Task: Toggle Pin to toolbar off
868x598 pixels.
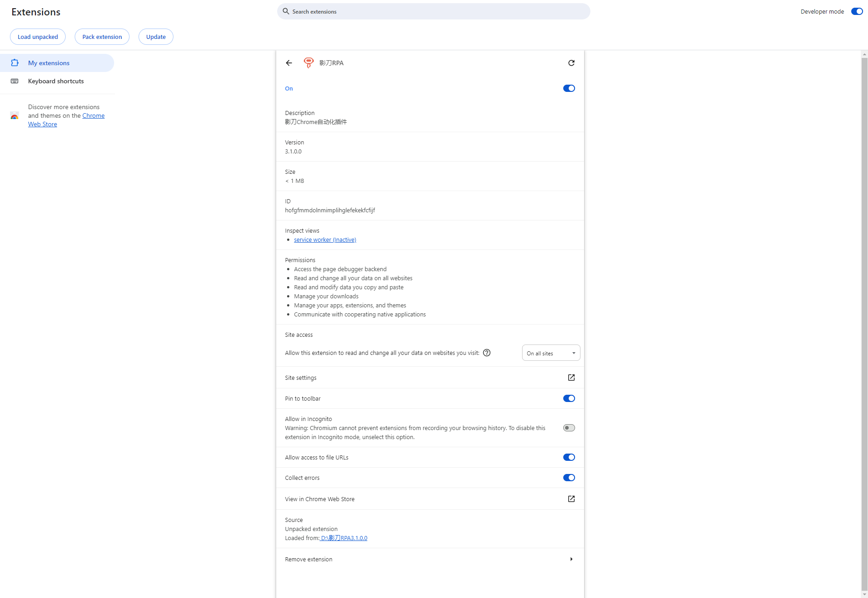Action: point(569,398)
